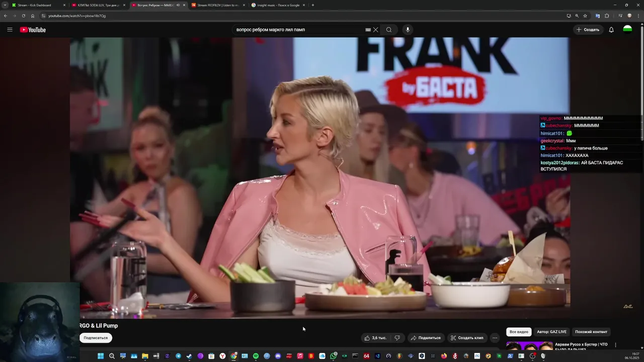Select the Автор: GAZ LIVE filter chip
This screenshot has width=644, height=362.
click(551, 332)
